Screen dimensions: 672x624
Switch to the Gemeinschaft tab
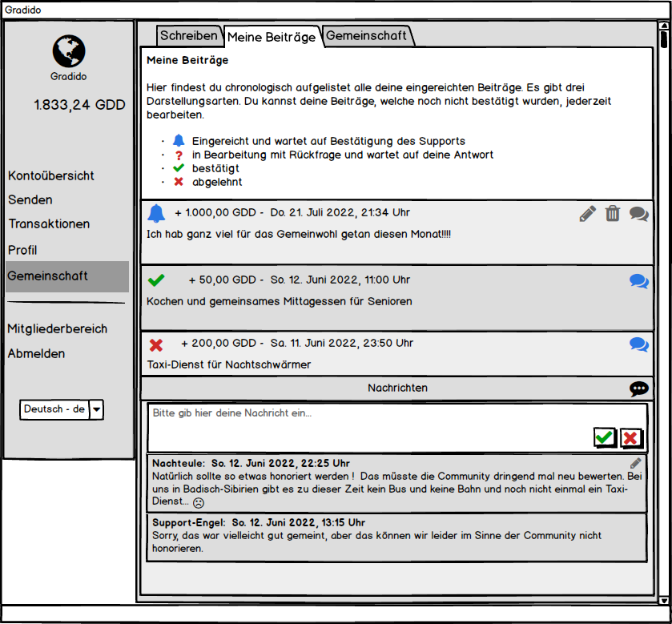[367, 35]
